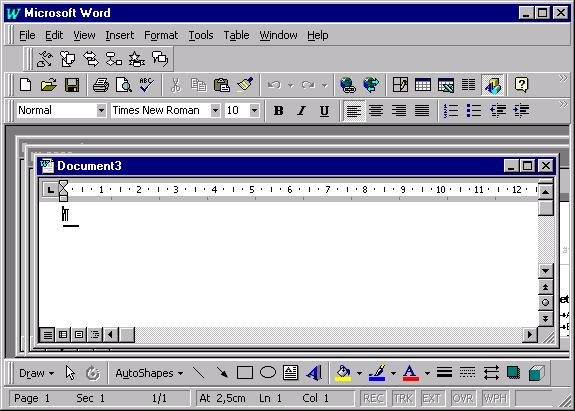Image resolution: width=575 pixels, height=411 pixels.
Task: Cut selection with scissors icon
Action: coord(176,85)
